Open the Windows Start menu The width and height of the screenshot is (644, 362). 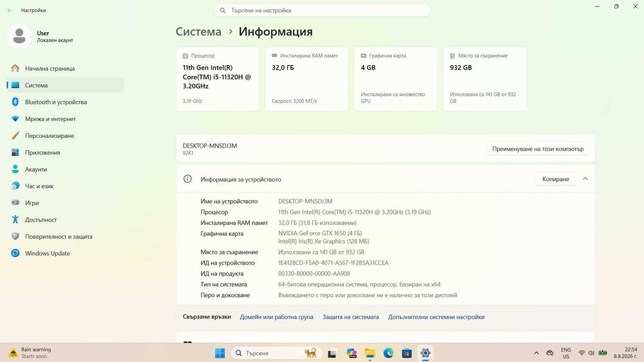click(x=220, y=353)
